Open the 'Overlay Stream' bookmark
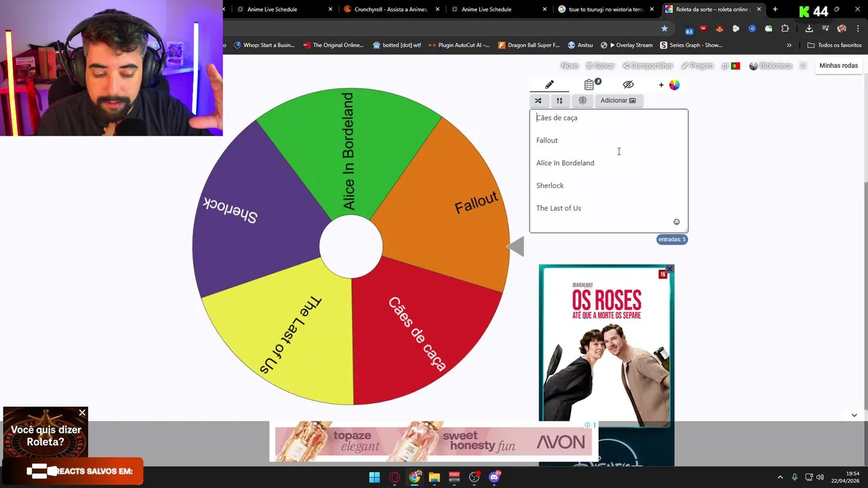The width and height of the screenshot is (868, 488). [x=627, y=45]
